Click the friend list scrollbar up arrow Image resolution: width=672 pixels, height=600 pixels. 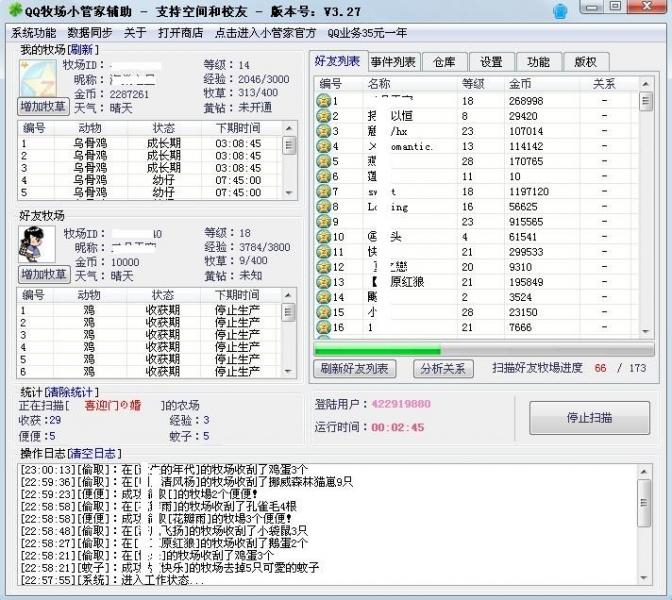pos(646,84)
